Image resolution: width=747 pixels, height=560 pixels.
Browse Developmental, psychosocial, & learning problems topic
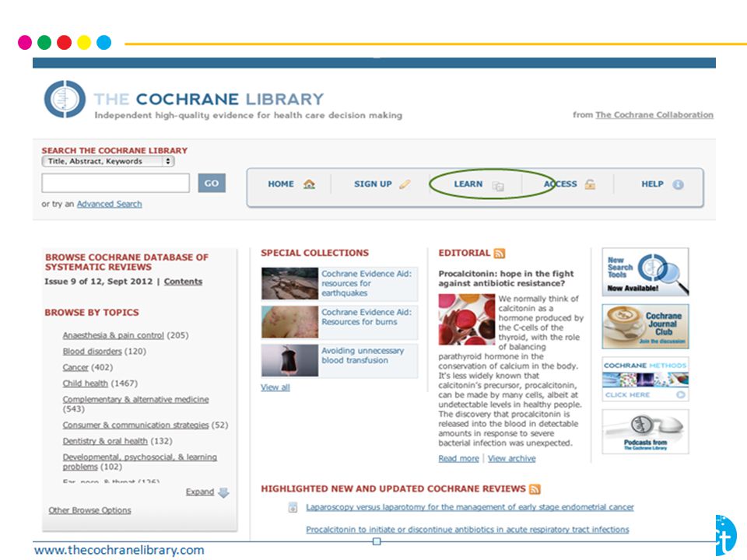pos(139,462)
